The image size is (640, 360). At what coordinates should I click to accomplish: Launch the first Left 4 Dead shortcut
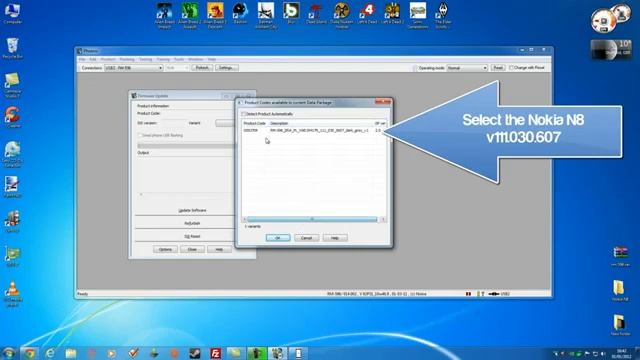coord(367,13)
